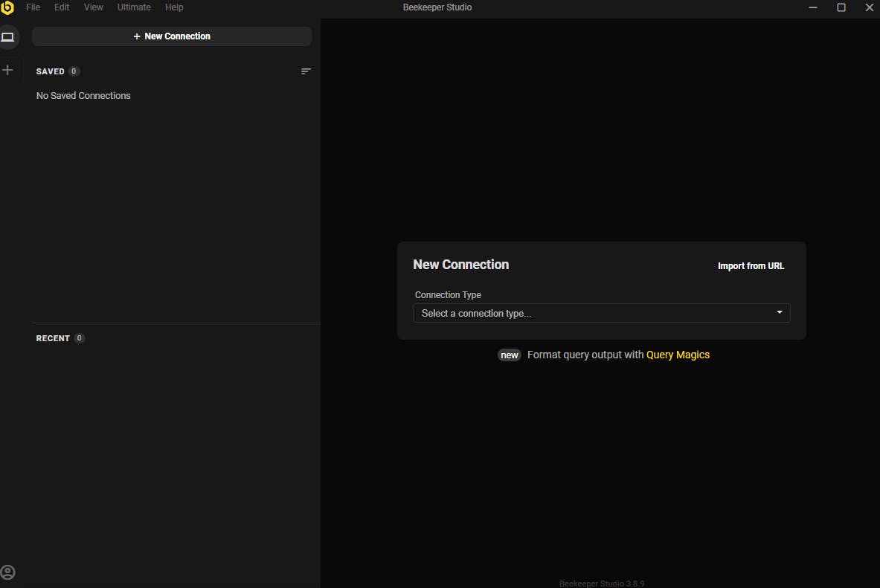Screen dimensions: 880x588
Task: Minimize the Beekeeper Studio window
Action: 812,7
